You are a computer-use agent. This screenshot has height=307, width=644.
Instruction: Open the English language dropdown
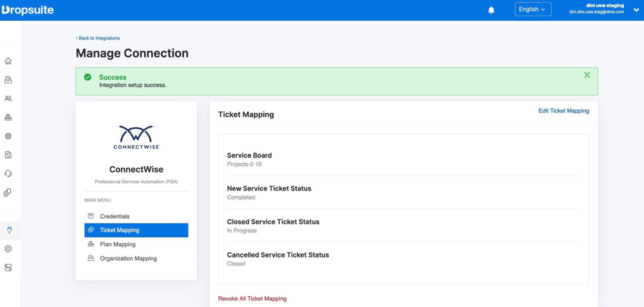[x=532, y=9]
